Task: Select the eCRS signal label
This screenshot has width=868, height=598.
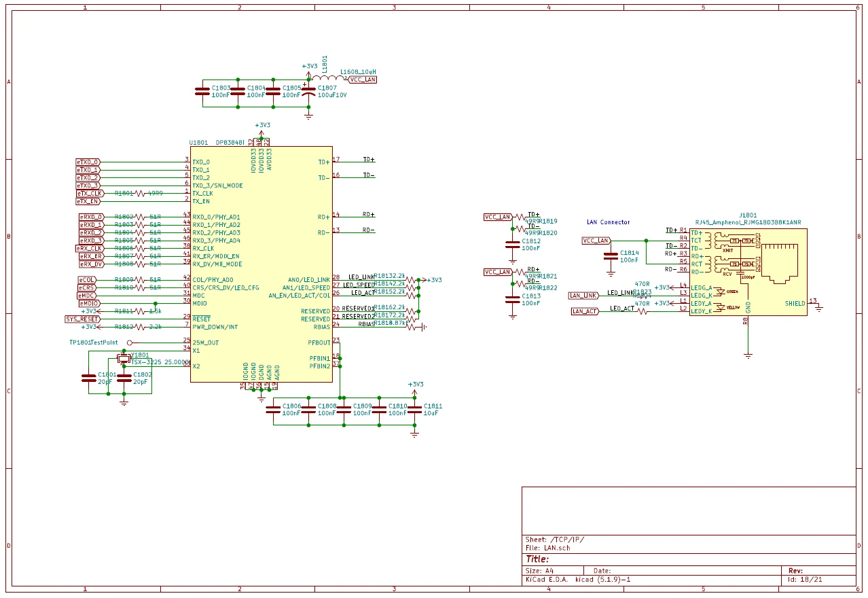Action: click(x=87, y=287)
